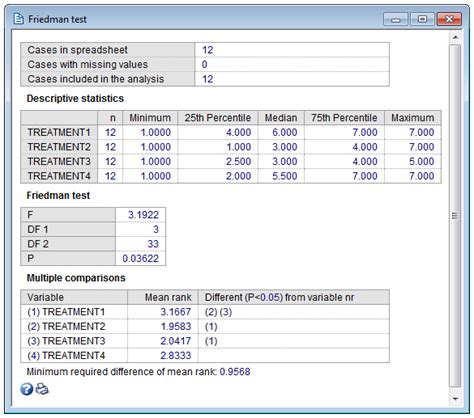Click the Cases in spreadsheet value 12
Screen dimensions: 474x418
207,50
